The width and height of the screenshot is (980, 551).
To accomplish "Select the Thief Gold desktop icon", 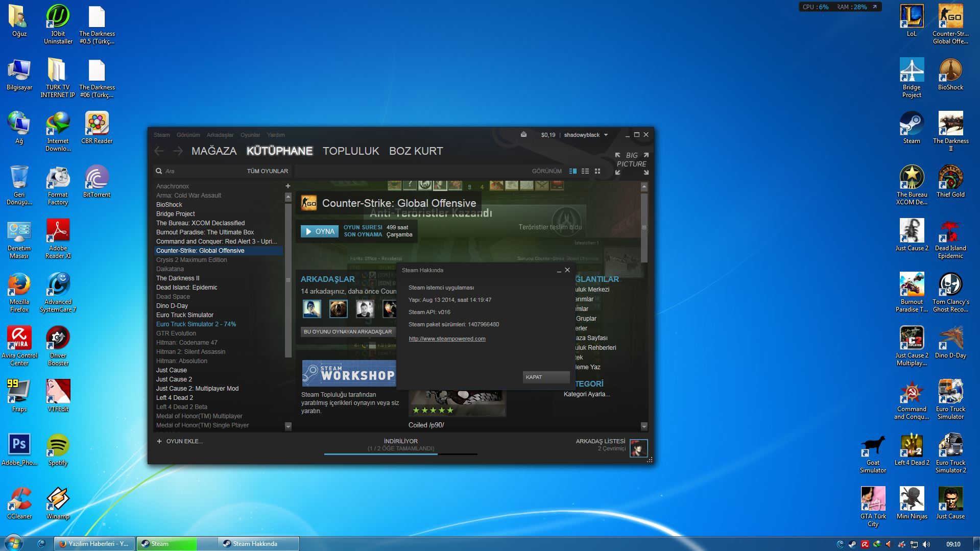I will click(x=950, y=181).
